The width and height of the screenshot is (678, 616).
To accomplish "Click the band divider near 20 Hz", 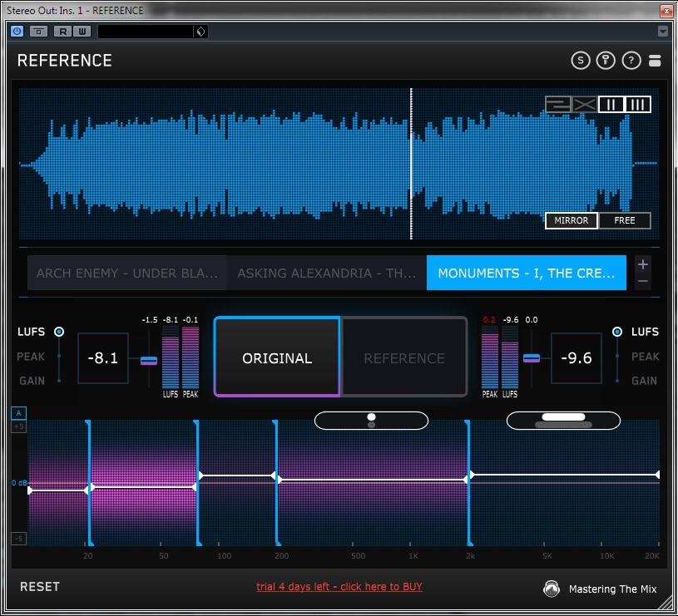I will tap(89, 482).
